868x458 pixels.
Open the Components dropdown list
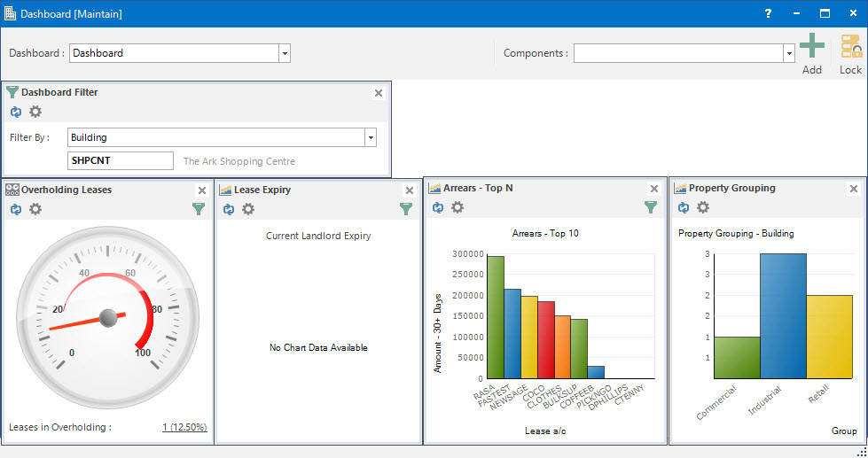(x=788, y=53)
